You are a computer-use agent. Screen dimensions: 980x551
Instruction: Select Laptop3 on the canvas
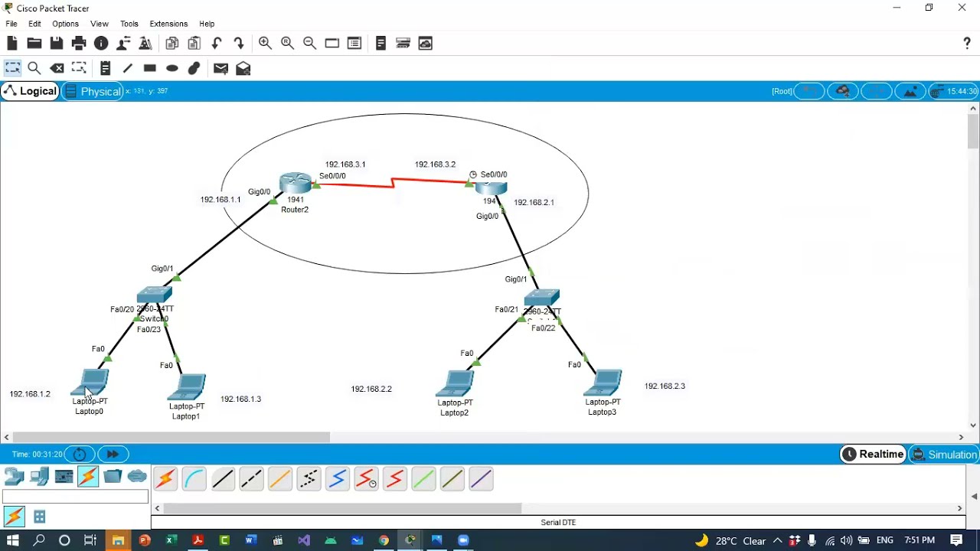[x=604, y=383]
